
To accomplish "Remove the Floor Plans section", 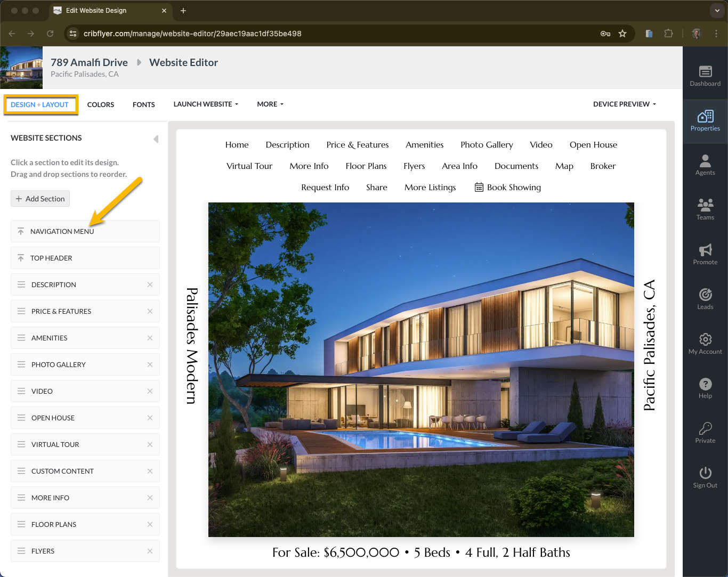I will click(x=150, y=524).
